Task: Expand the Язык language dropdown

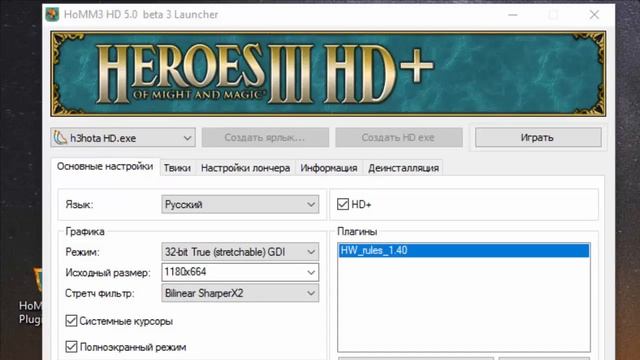Action: (240, 204)
